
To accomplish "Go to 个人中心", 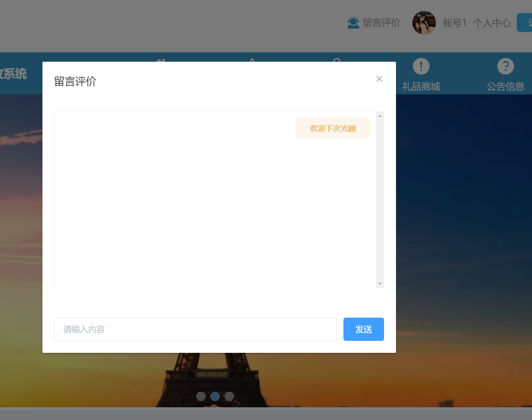I will click(x=492, y=23).
